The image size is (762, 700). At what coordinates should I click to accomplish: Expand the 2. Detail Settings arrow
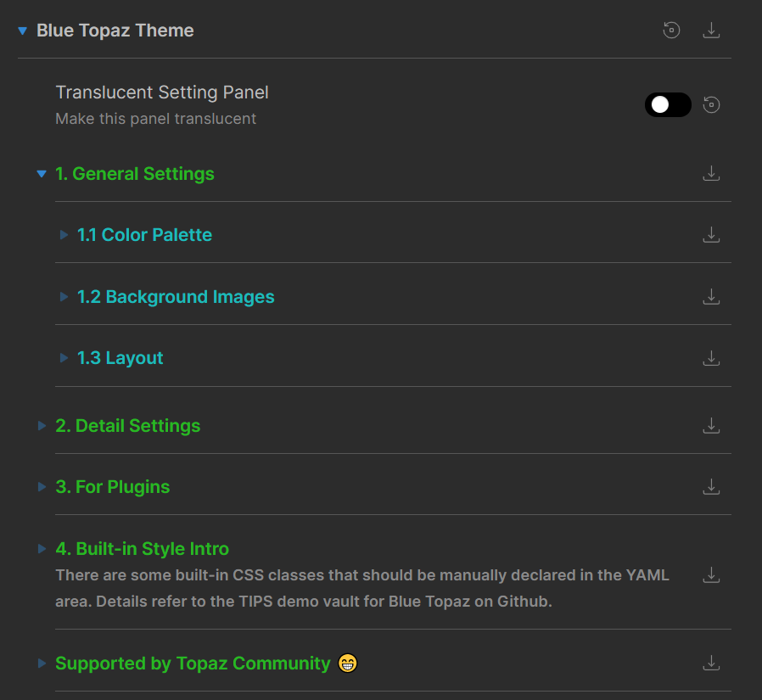click(x=42, y=426)
